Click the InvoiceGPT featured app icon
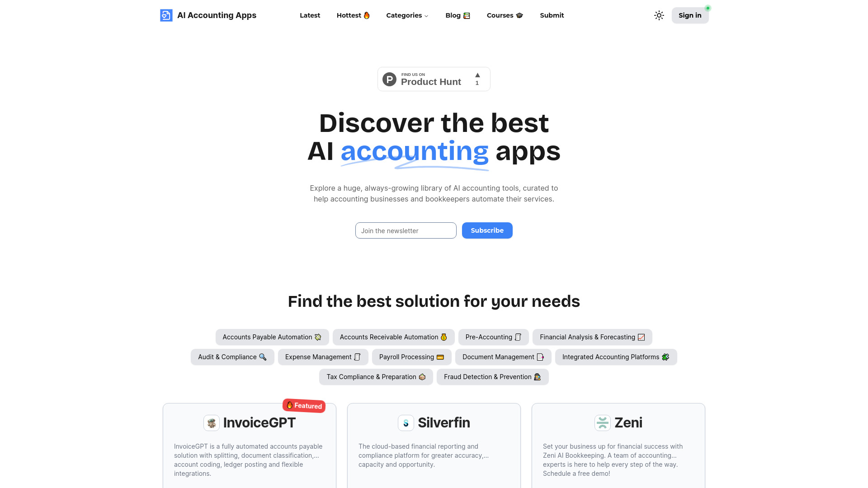868x488 pixels. pos(212,423)
